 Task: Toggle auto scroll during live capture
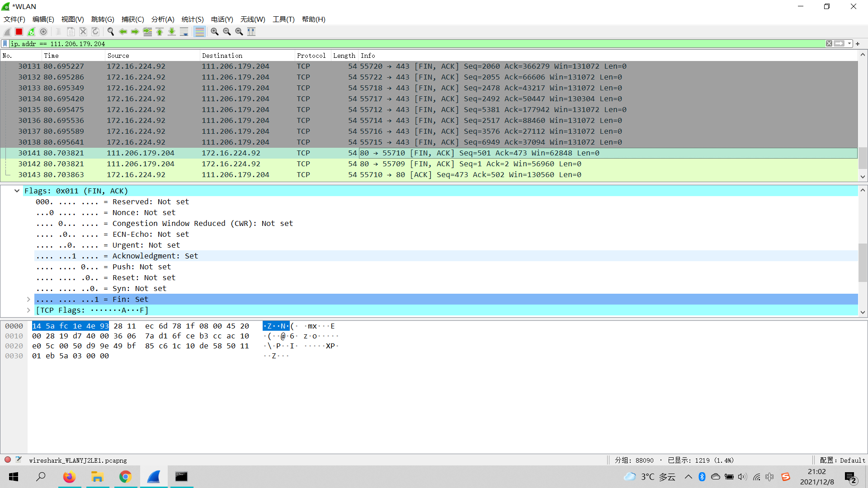[184, 32]
